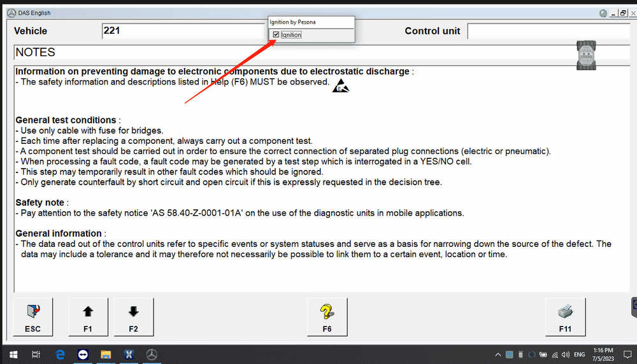Open the Windows Start menu
The image size is (637, 364).
coord(13,354)
